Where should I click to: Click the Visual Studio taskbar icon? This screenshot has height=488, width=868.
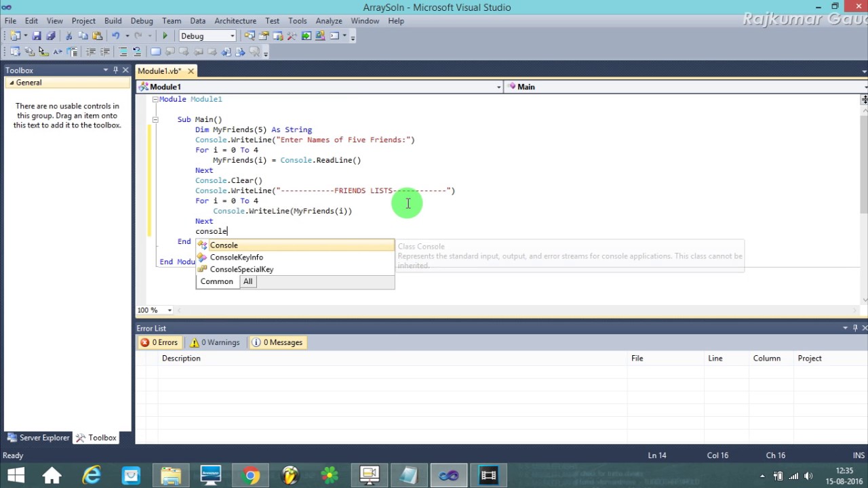[x=448, y=475]
